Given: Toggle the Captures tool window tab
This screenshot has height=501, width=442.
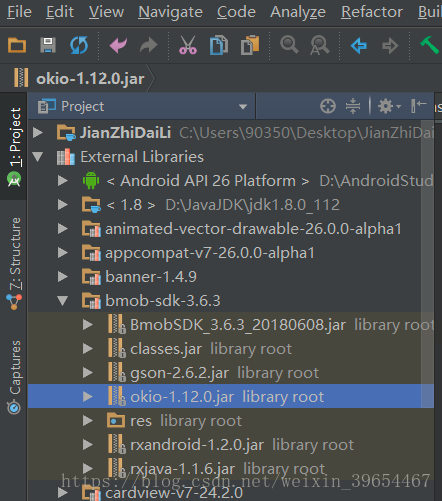Looking at the screenshot, I should [14, 377].
